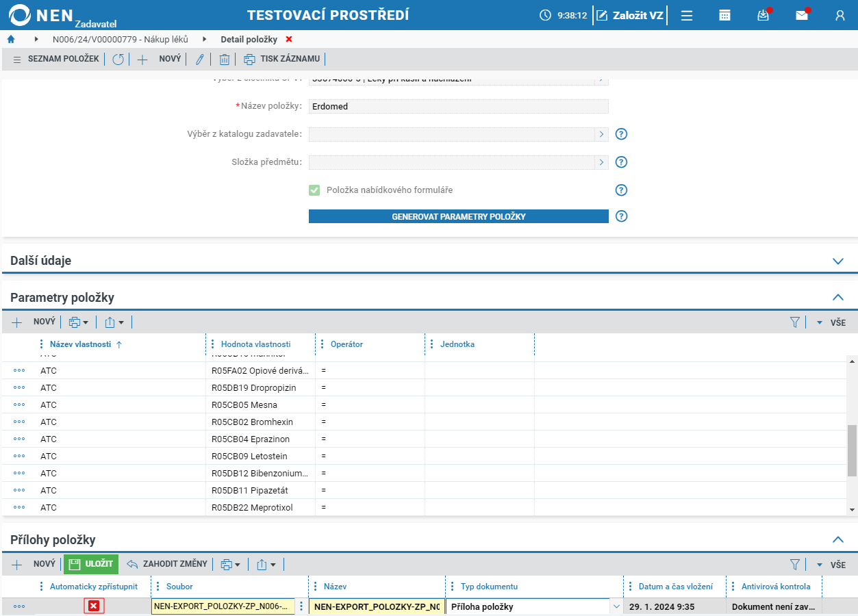The width and height of the screenshot is (858, 616).
Task: Go to N006/24/V00000779 - Nákup léků breadcrumb
Action: coord(121,40)
